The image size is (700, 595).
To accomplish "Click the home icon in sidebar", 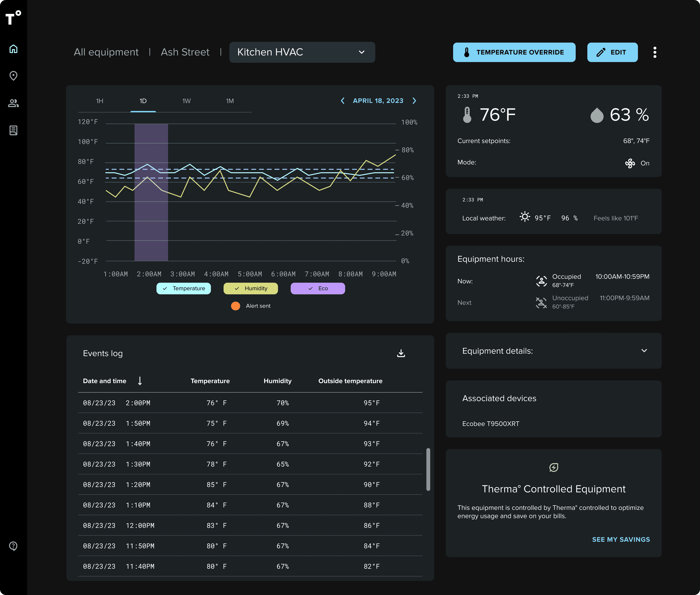I will pos(13,49).
